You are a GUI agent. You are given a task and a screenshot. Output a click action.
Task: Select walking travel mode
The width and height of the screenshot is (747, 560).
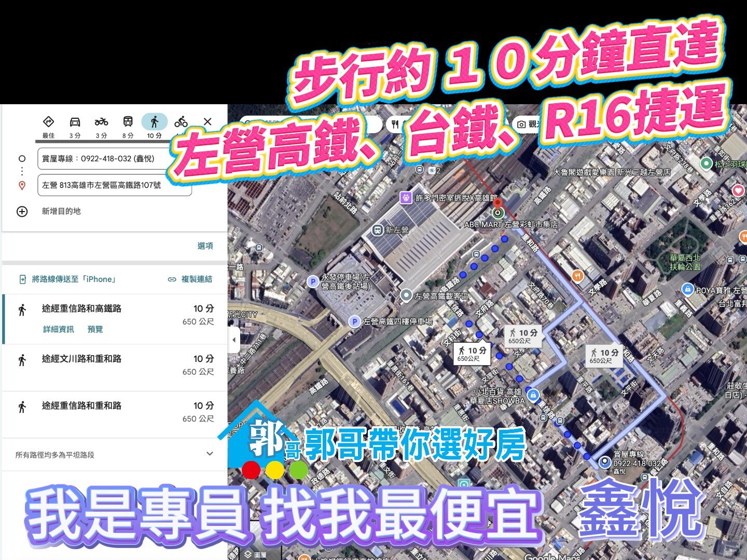154,122
